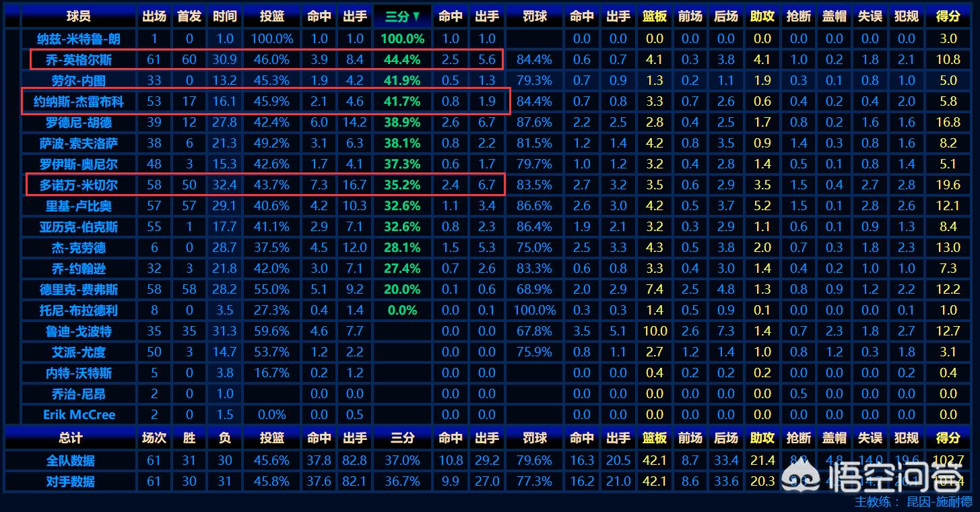Open player 里基-卢比奥

click(79, 206)
